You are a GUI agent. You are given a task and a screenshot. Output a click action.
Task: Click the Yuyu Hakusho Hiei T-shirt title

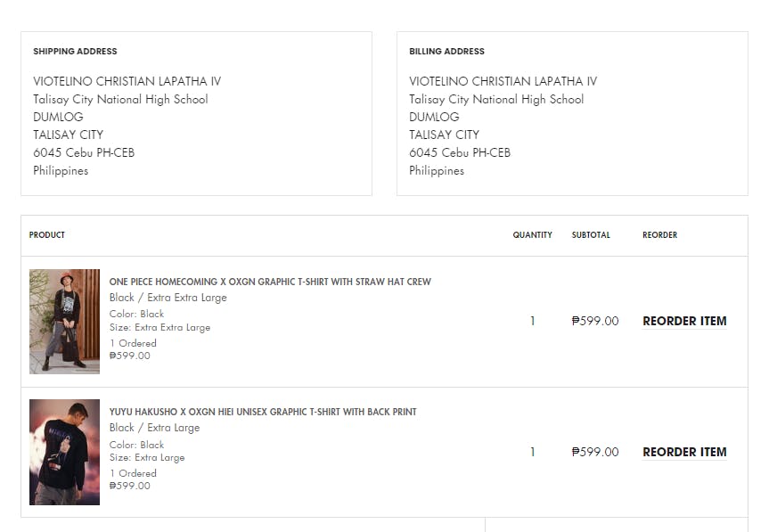point(263,412)
